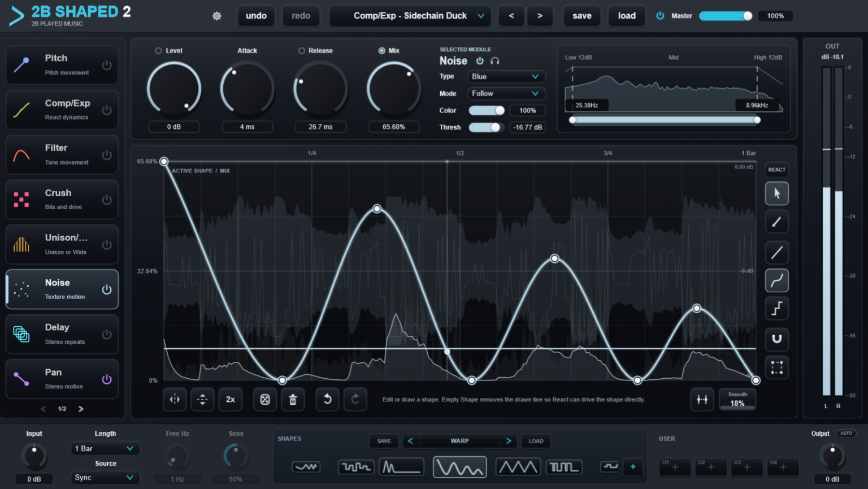Click the load preset button
Screen dimensions: 868x489
click(x=627, y=16)
